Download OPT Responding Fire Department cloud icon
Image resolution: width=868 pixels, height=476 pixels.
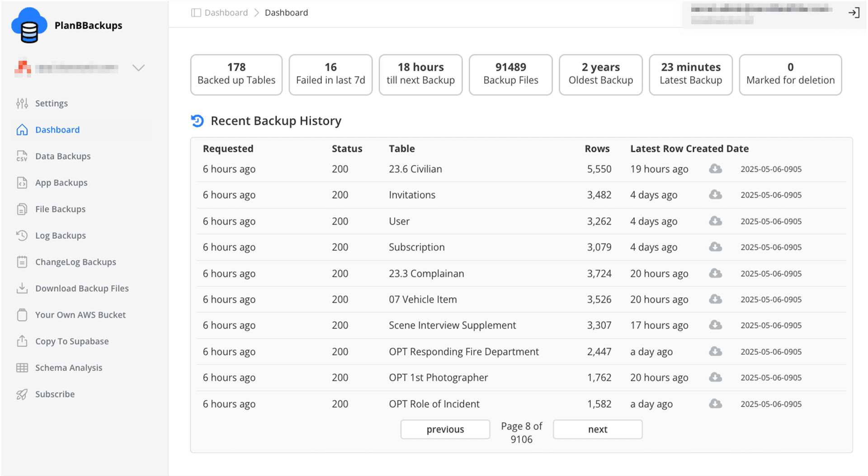(715, 351)
